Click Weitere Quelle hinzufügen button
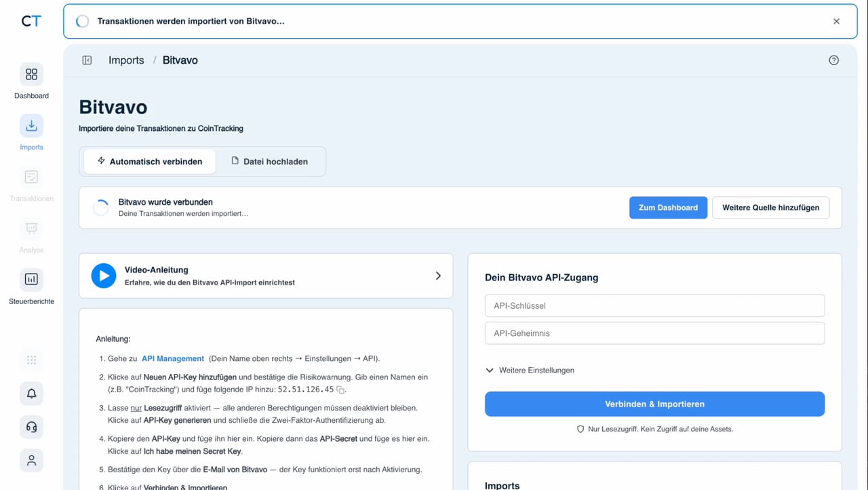 [x=770, y=208]
